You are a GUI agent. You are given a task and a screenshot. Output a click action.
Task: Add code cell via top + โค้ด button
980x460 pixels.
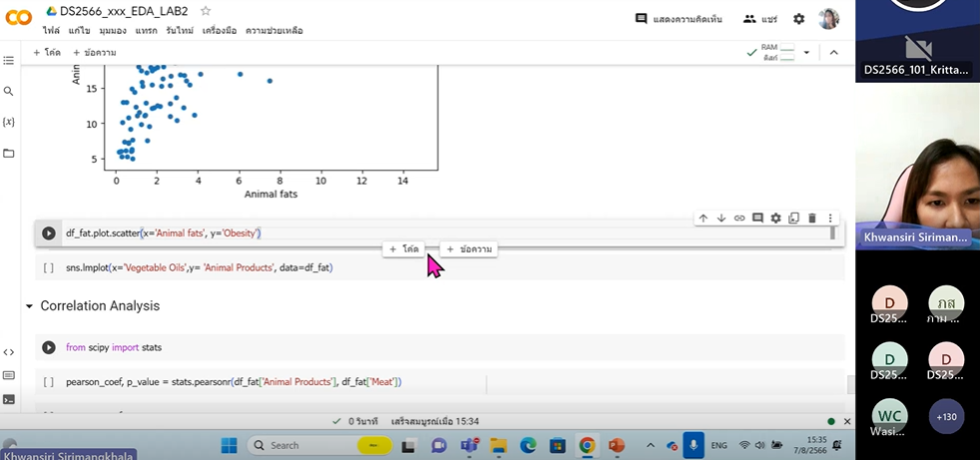pyautogui.click(x=46, y=52)
